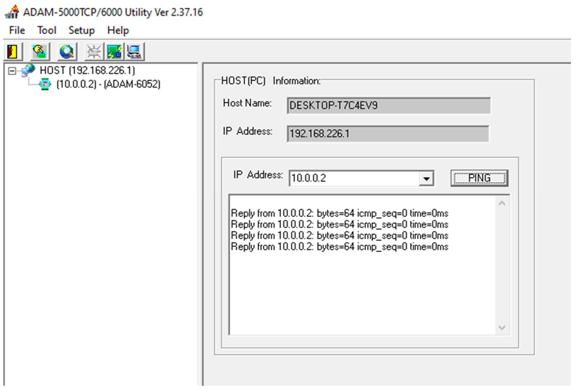
Task: Open the IP Address combo dropdown arrow
Action: pos(426,178)
